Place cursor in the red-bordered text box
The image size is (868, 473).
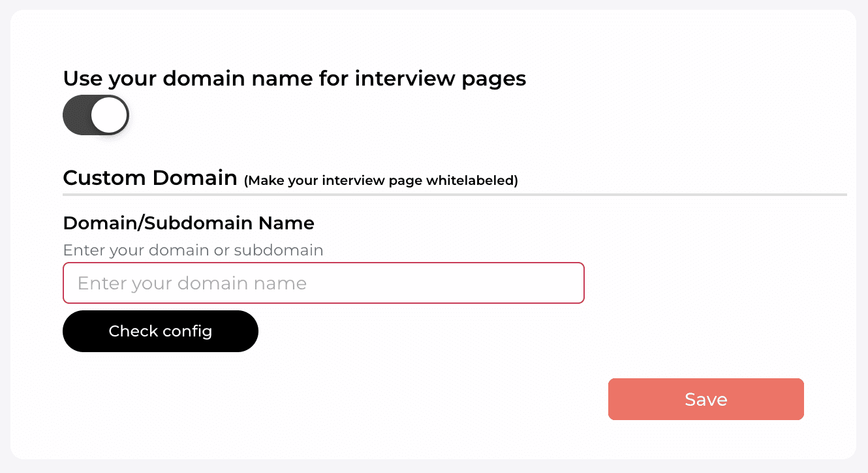(x=323, y=283)
